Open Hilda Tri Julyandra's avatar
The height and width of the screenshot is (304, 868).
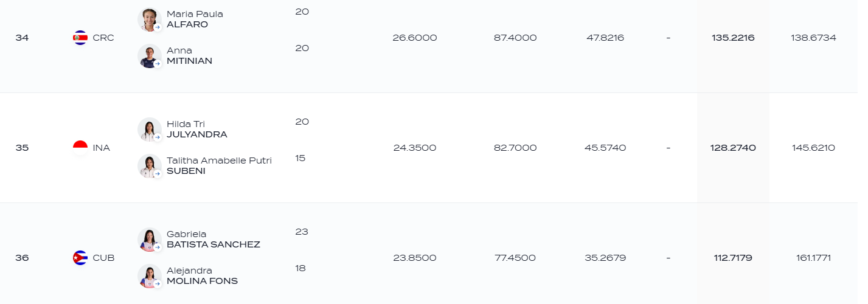tap(150, 130)
